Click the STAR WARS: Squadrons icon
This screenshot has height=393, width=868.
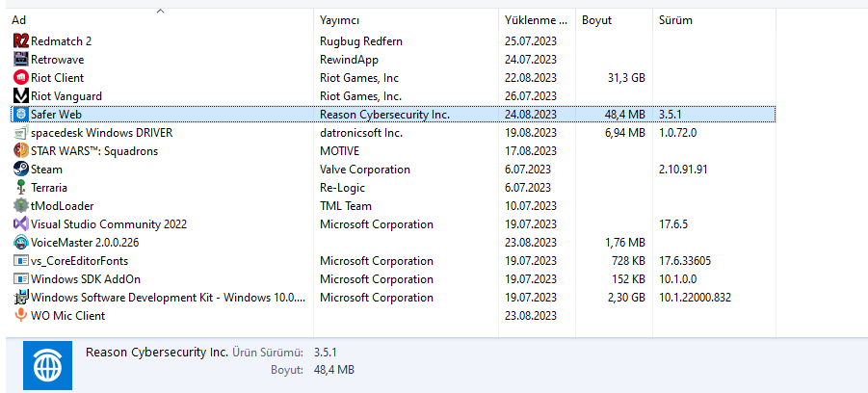pyautogui.click(x=21, y=150)
